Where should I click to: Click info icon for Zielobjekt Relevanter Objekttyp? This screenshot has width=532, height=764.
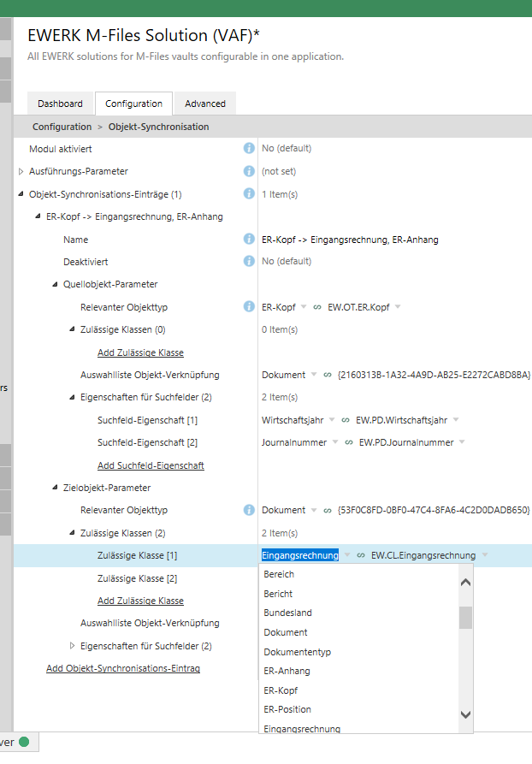(249, 510)
